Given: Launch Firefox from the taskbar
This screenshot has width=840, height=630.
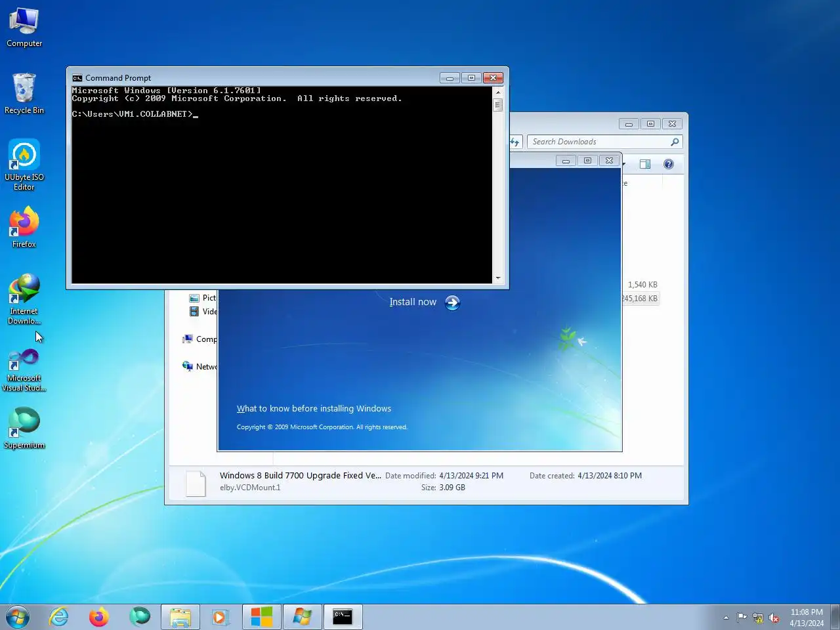Looking at the screenshot, I should click(x=99, y=617).
